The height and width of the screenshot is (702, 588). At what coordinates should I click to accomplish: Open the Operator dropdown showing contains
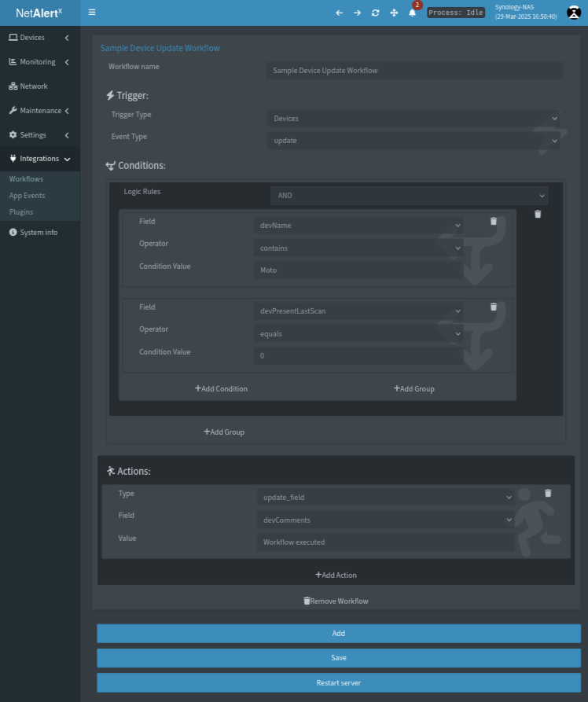(x=358, y=248)
